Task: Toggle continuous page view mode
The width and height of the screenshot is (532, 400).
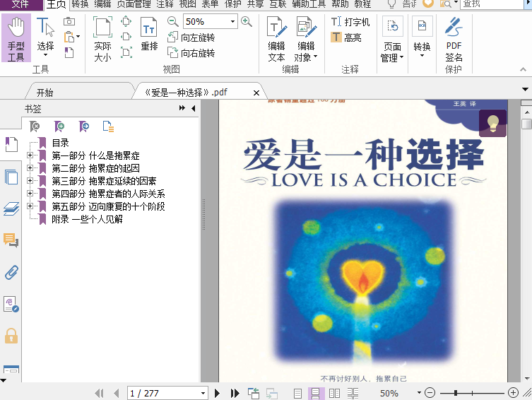Action: click(316, 394)
